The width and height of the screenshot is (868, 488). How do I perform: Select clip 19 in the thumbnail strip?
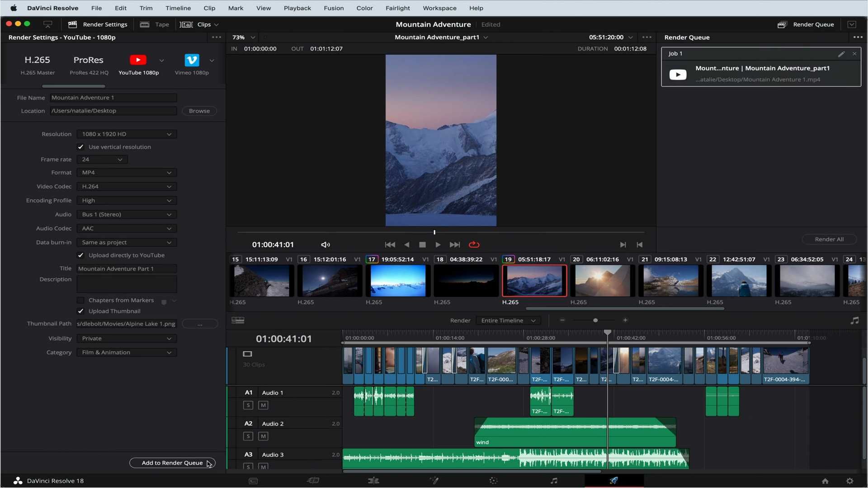point(533,280)
